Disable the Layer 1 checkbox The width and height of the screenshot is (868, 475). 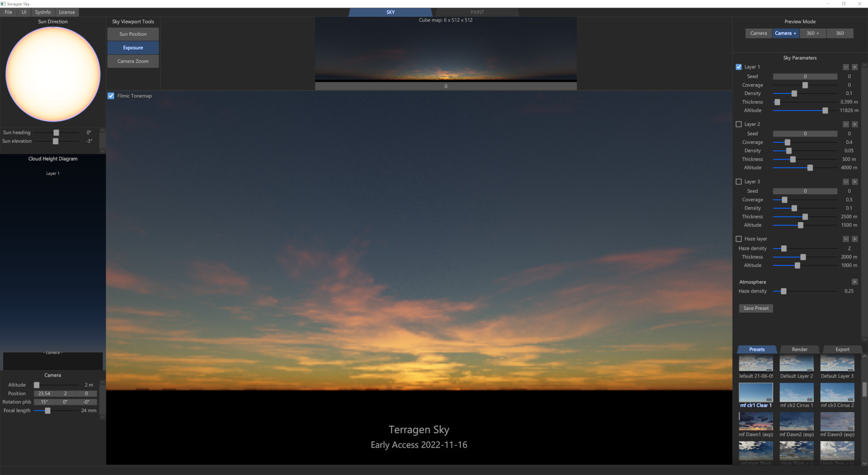point(738,67)
